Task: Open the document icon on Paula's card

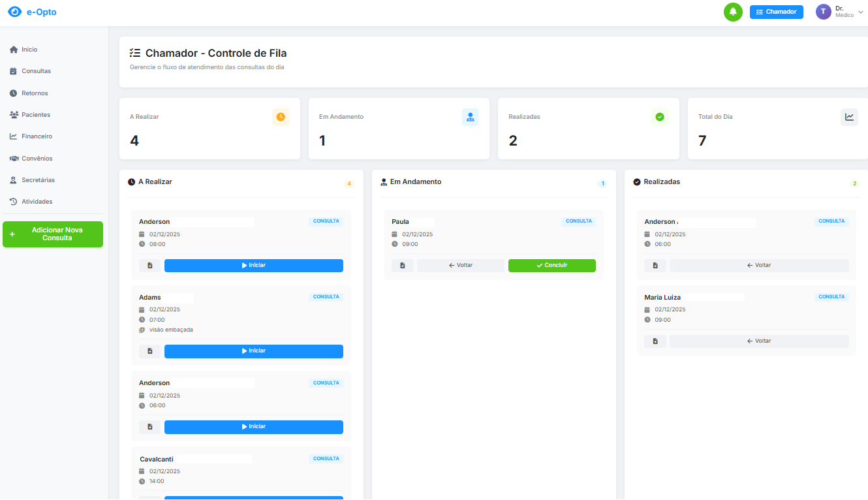Action: [402, 266]
